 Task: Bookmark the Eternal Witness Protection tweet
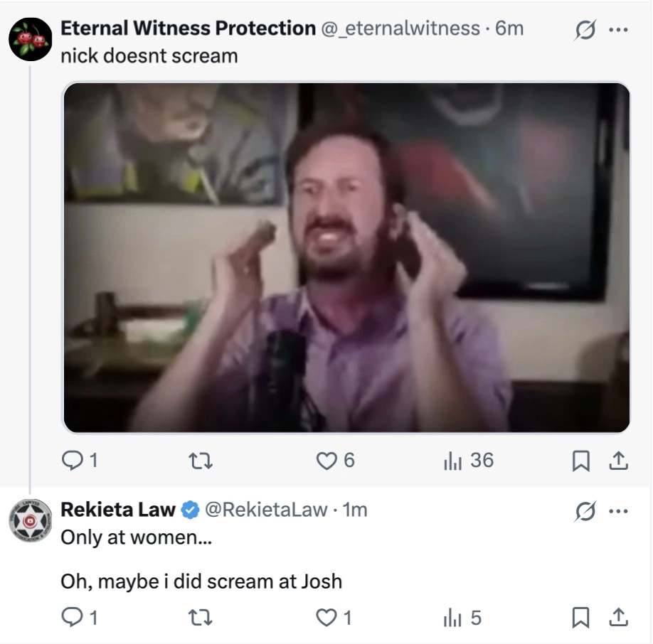tap(581, 461)
